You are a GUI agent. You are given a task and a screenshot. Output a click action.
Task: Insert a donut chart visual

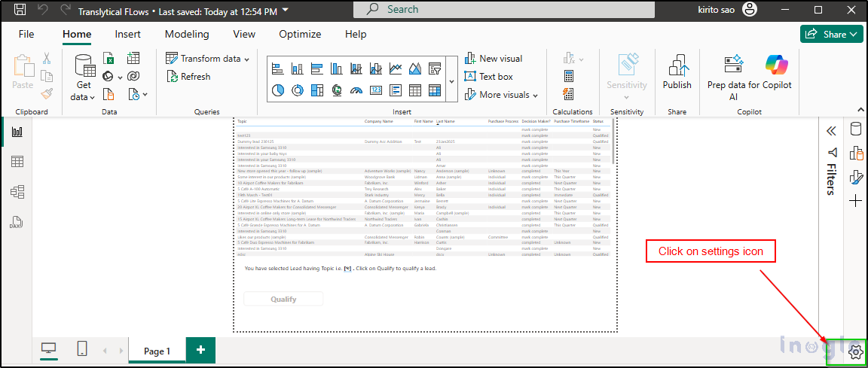[298, 90]
